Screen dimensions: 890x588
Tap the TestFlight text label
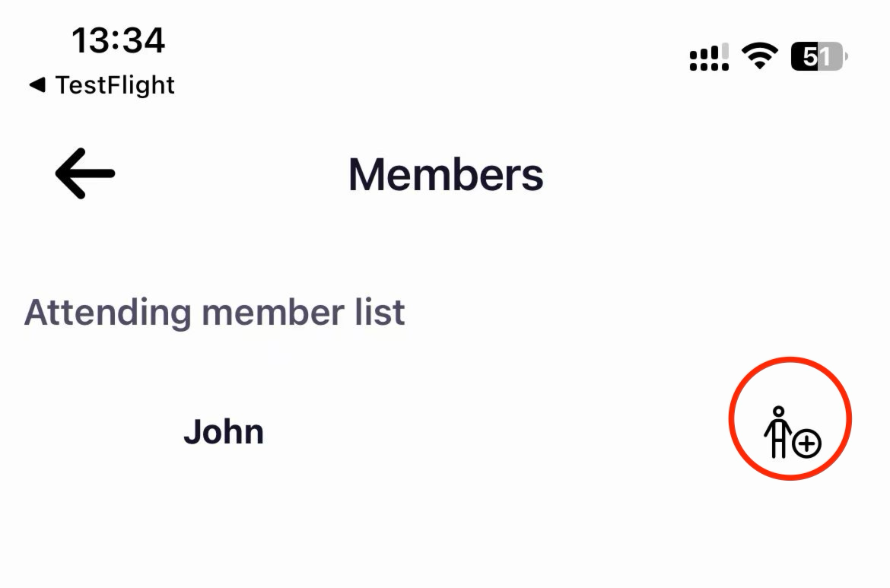click(x=115, y=85)
